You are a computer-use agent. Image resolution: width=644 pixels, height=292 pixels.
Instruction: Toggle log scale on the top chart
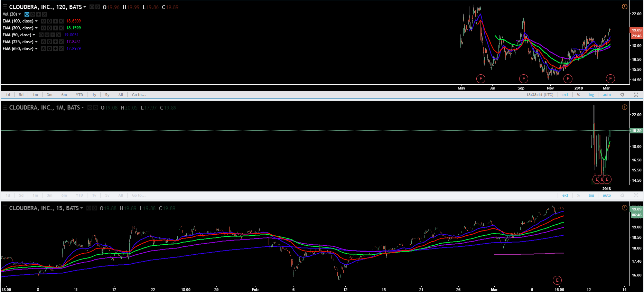591,95
